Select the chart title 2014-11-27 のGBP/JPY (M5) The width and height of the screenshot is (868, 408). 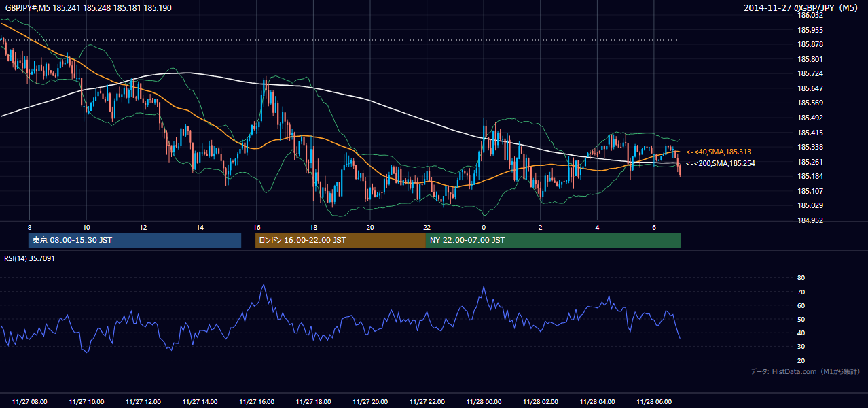(x=802, y=8)
